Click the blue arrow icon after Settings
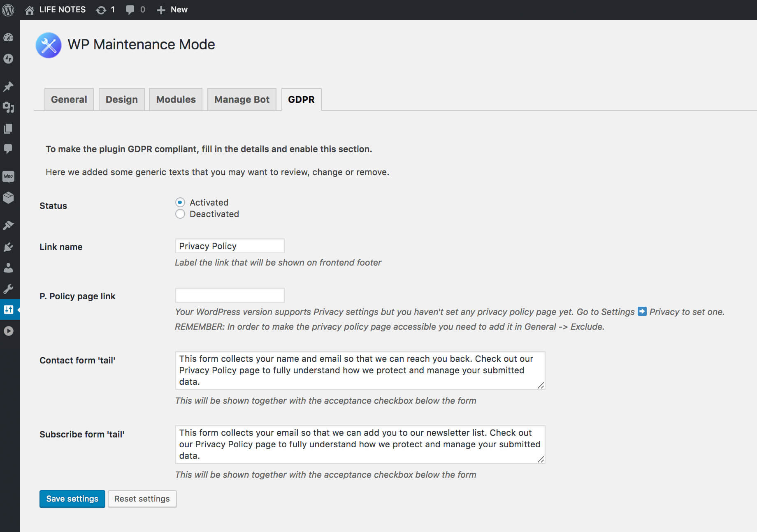The width and height of the screenshot is (757, 532). [642, 311]
